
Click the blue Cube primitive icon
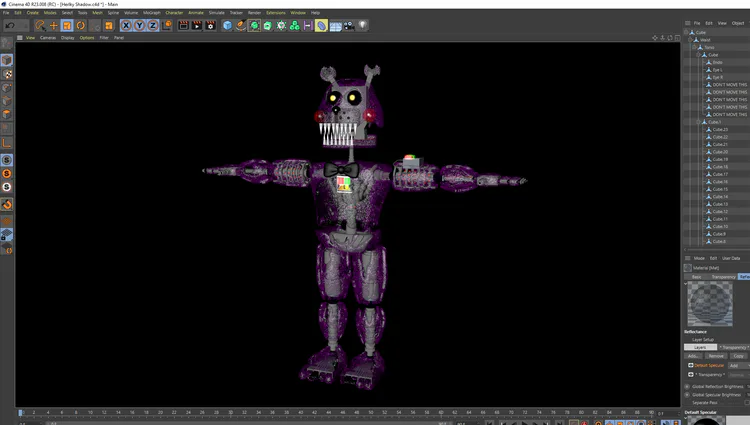[227, 25]
